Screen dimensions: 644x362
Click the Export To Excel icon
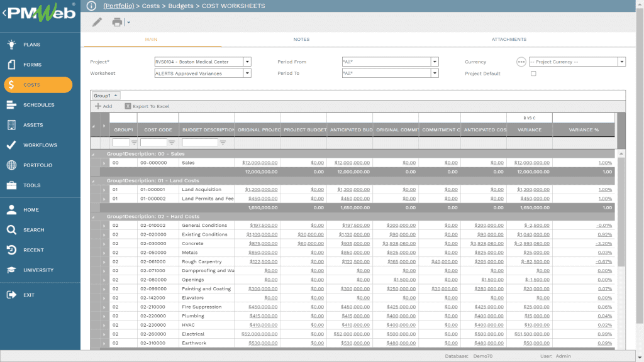click(x=128, y=106)
